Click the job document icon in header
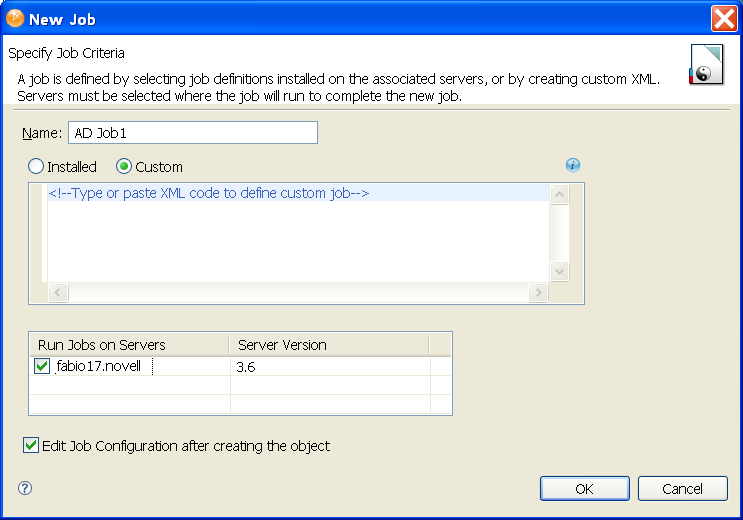Viewport: 743px width, 520px height. tap(706, 64)
